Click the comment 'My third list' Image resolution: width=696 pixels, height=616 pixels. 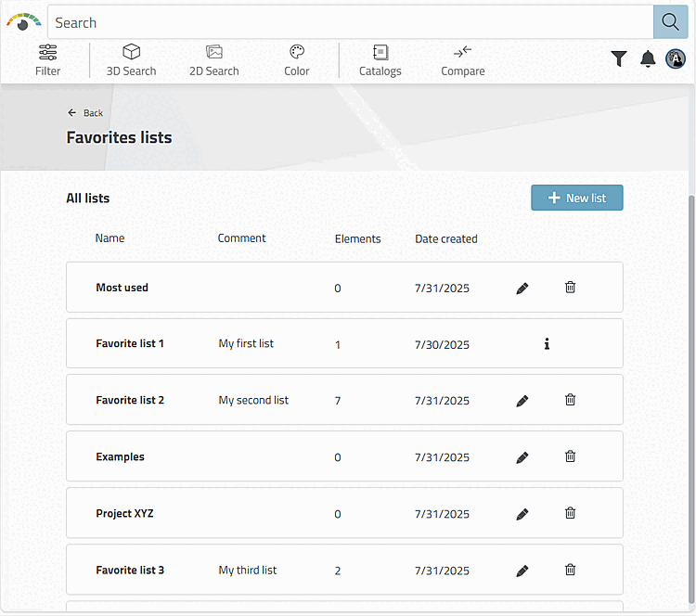[x=248, y=571]
